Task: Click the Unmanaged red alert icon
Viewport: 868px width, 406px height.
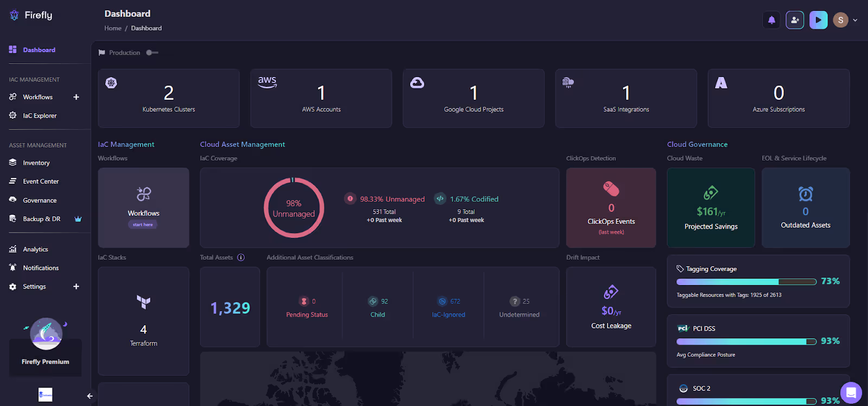Action: pos(350,198)
